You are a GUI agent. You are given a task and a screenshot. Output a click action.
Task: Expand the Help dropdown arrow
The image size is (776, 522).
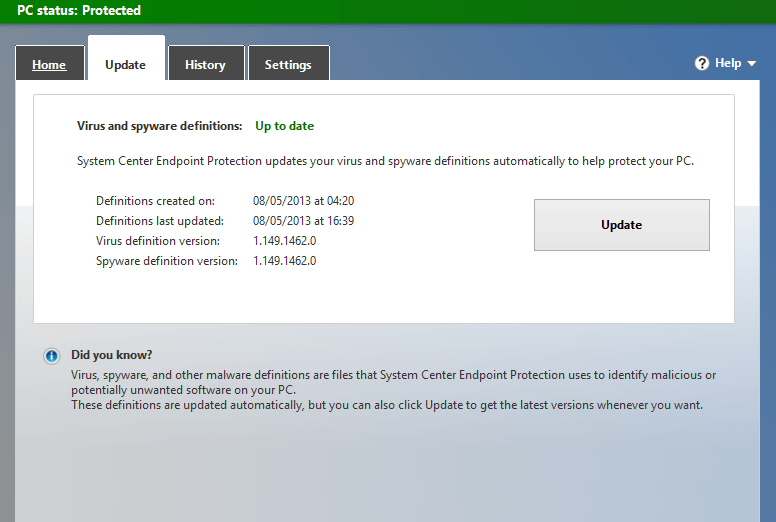pyautogui.click(x=751, y=63)
